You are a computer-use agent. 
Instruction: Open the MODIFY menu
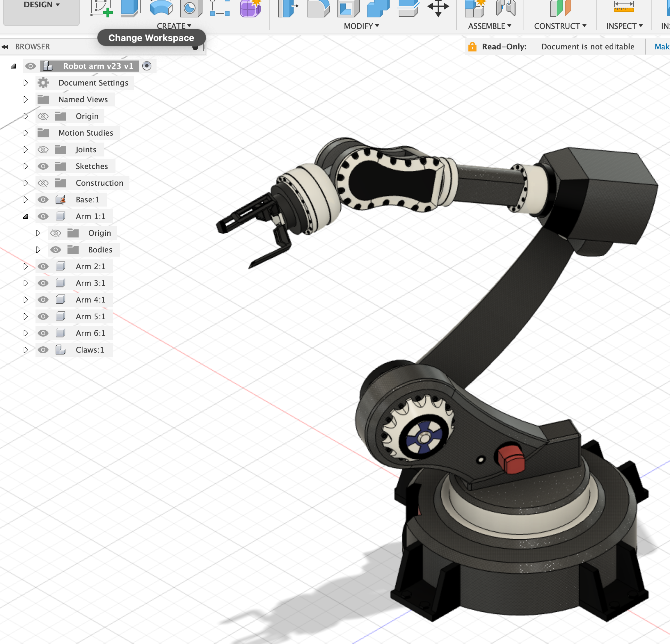click(361, 26)
